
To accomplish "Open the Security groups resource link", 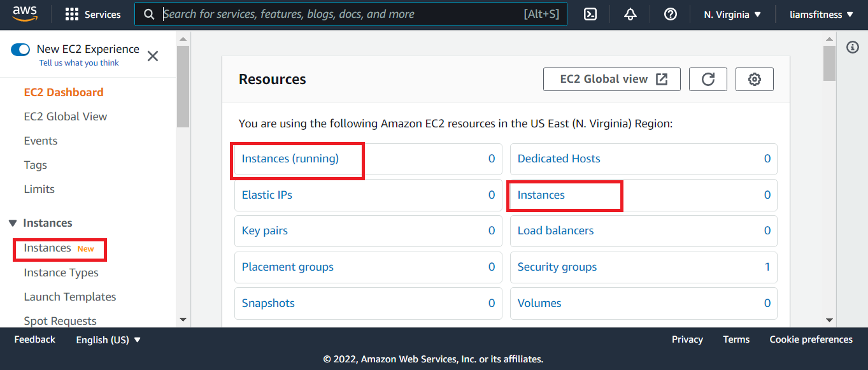I will click(557, 267).
